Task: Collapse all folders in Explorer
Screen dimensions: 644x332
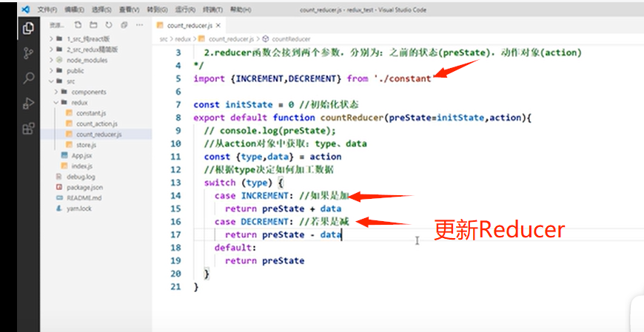Action: click(x=124, y=25)
